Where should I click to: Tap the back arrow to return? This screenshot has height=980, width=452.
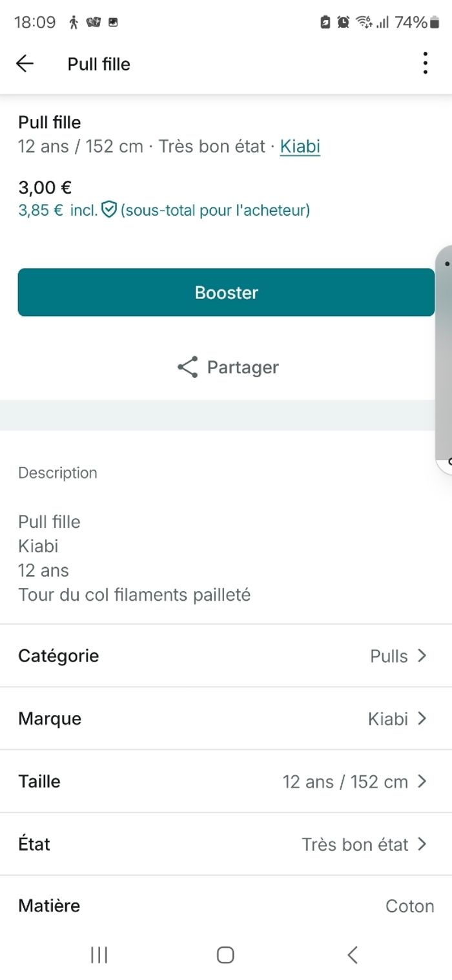[25, 63]
